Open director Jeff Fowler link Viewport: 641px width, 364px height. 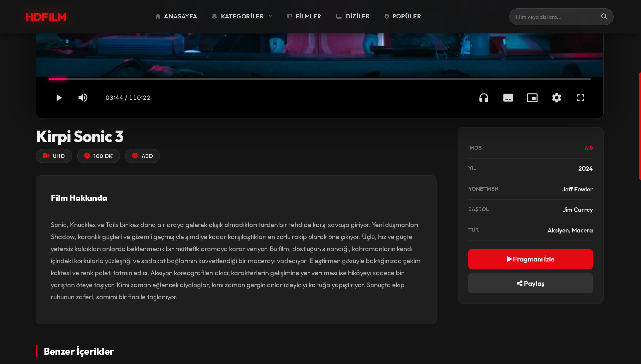coord(577,189)
